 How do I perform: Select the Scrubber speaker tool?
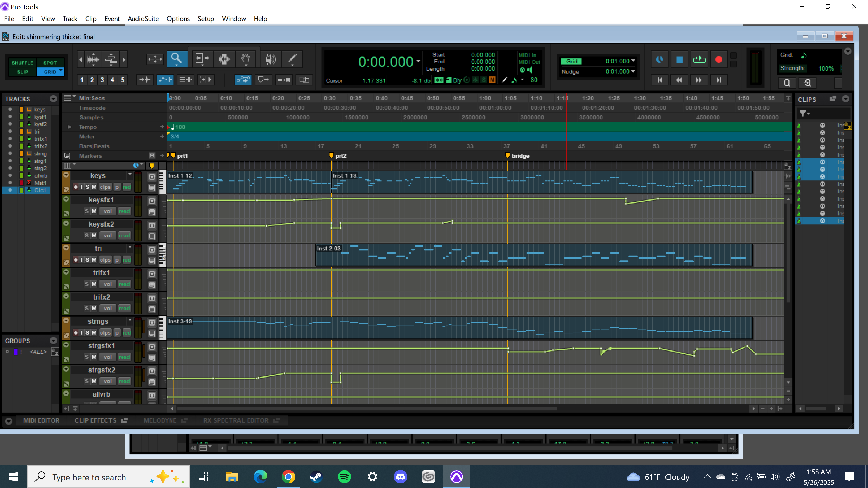[x=271, y=59]
